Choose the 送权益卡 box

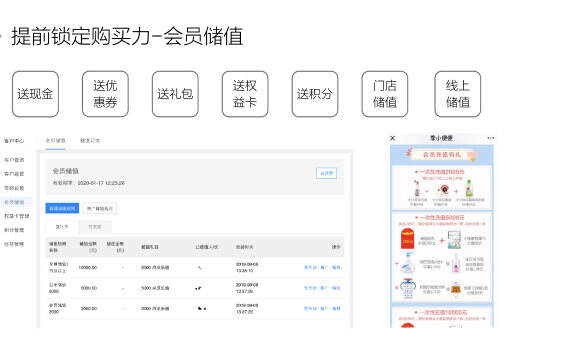245,94
